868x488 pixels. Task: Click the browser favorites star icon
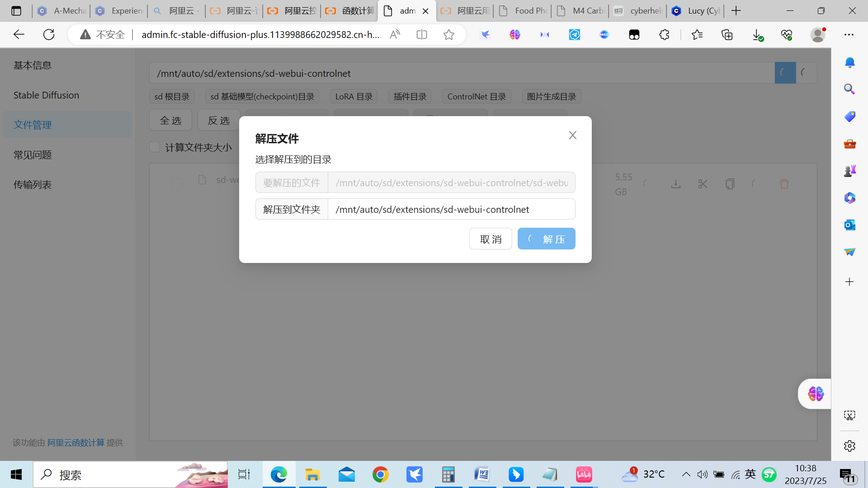[x=448, y=35]
